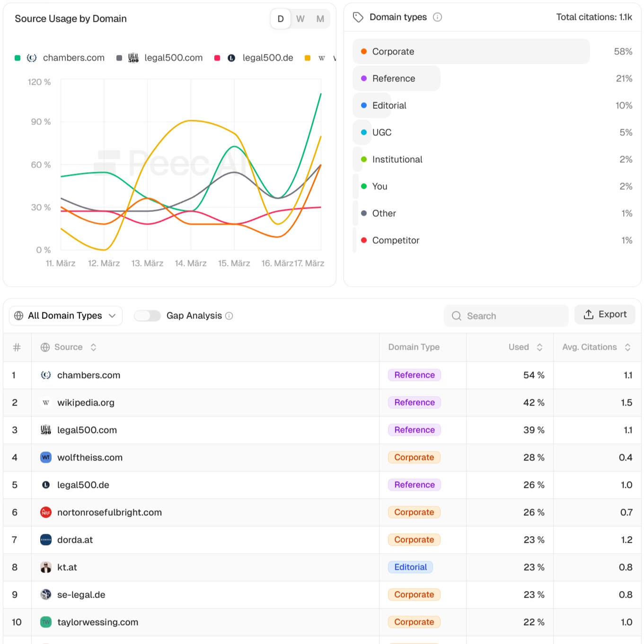The height and width of the screenshot is (644, 644).
Task: Select the WT icon for wolftheiss.com
Action: (45, 457)
